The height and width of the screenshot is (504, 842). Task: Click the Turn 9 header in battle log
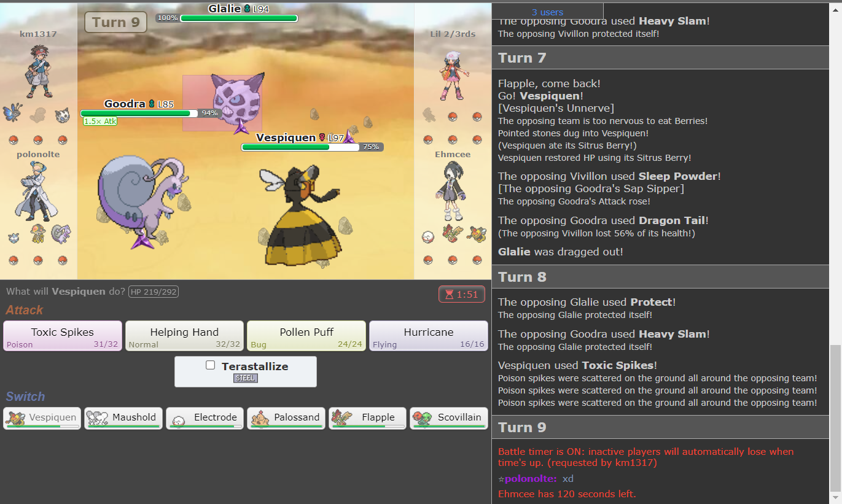click(x=661, y=427)
